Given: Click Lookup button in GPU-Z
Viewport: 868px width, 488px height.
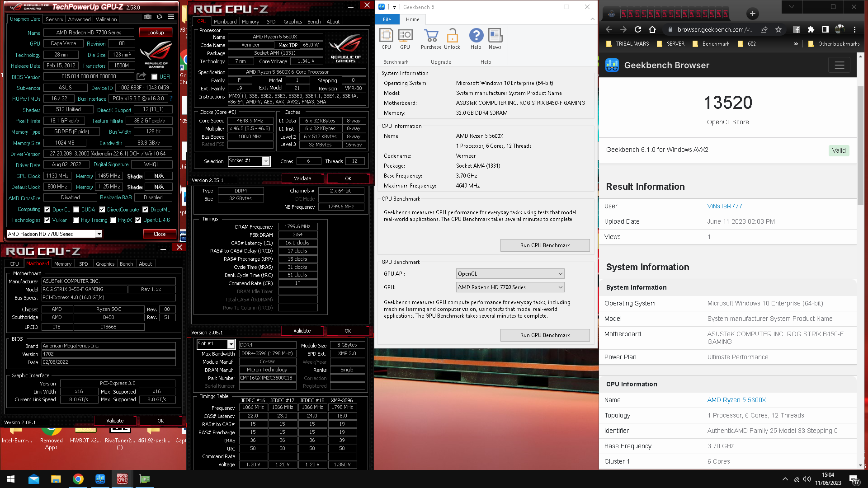Looking at the screenshot, I should (156, 33).
